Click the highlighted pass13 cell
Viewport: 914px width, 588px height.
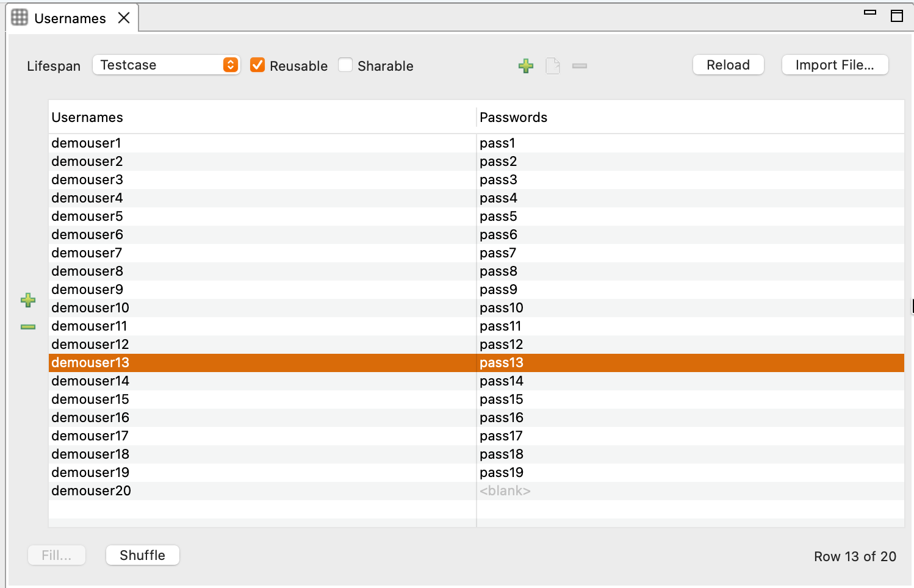click(691, 363)
